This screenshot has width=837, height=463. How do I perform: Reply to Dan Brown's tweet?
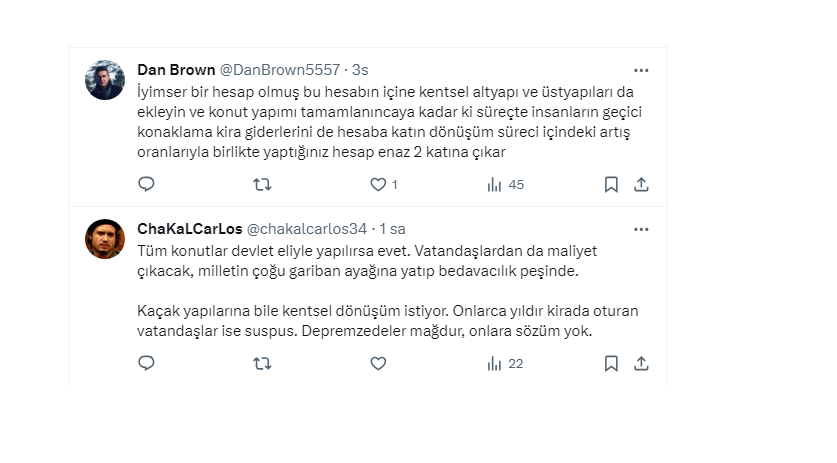click(146, 184)
